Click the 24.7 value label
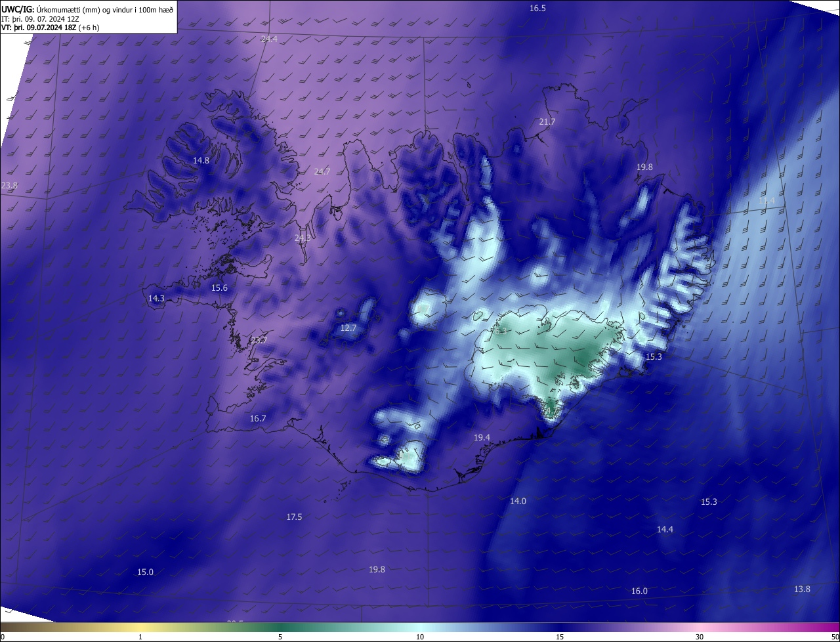The image size is (840, 642). [x=322, y=172]
